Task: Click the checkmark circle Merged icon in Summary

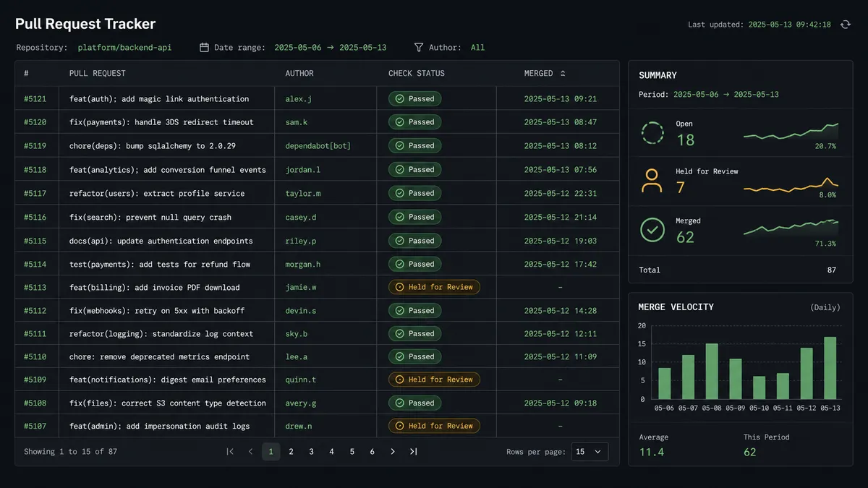Action: pos(652,230)
